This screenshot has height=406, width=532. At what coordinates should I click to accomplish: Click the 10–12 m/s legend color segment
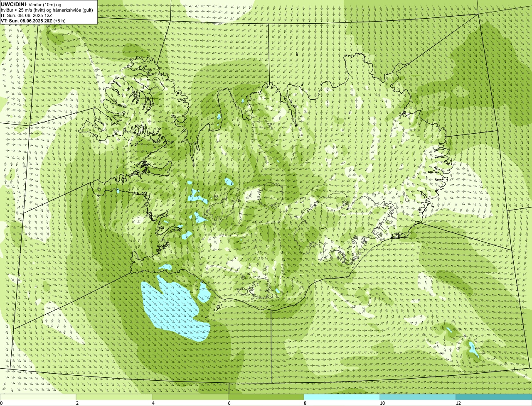(418, 397)
